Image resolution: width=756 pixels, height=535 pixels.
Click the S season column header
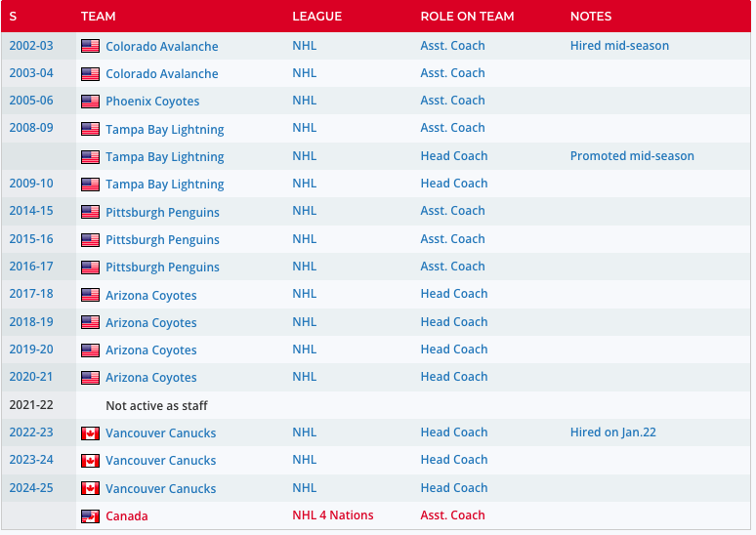(13, 17)
